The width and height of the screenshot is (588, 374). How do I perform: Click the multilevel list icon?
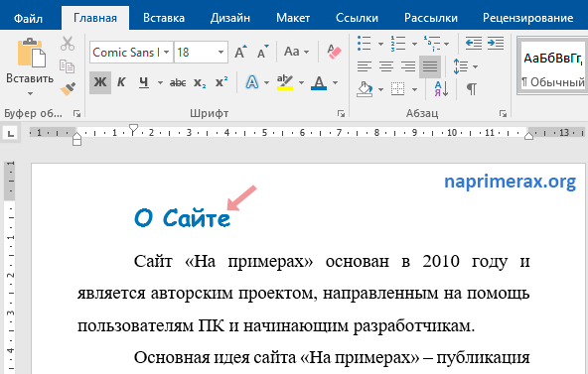coord(432,44)
